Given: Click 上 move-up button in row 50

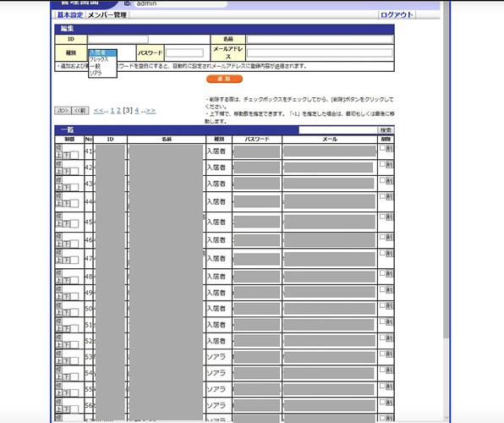Looking at the screenshot, I should [x=59, y=312].
